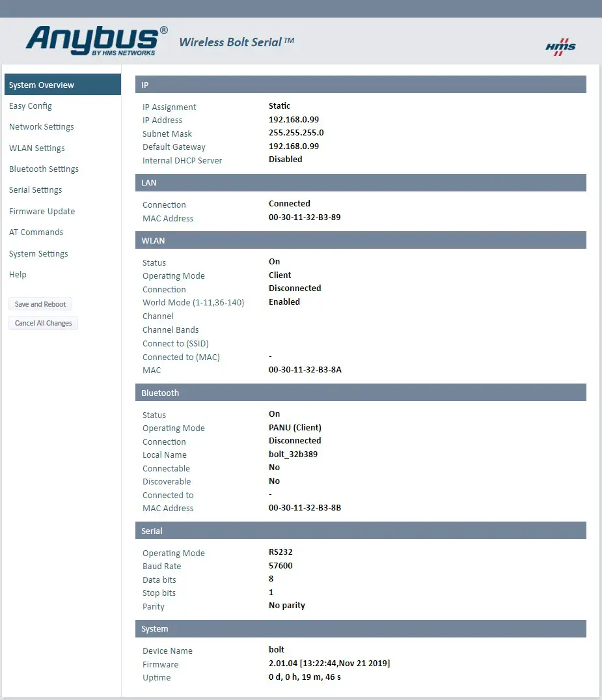Click the IP Address value 192.168.0.99
602x700 pixels.
294,120
